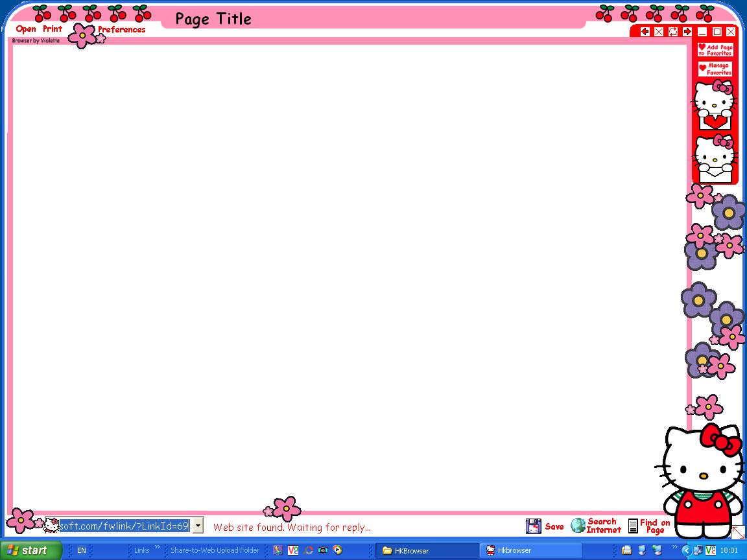Click the Find on Page document icon

pyautogui.click(x=633, y=526)
